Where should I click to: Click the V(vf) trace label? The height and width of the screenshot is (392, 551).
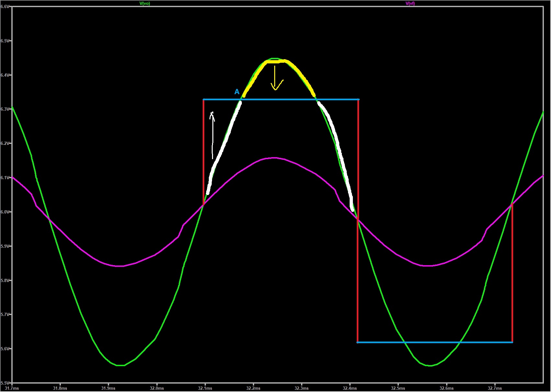410,4
